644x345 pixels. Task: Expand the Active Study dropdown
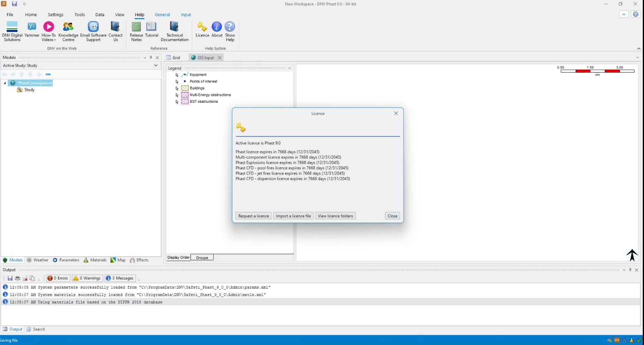tap(156, 66)
